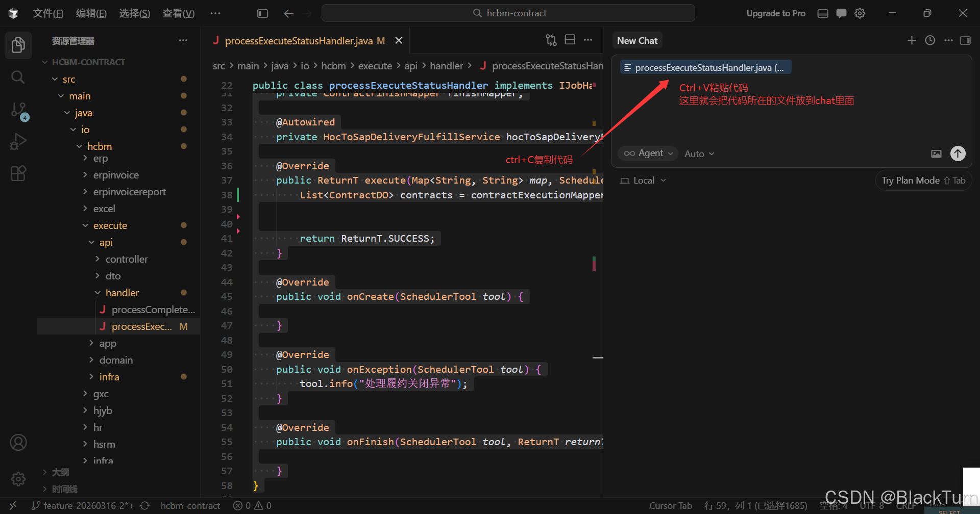The height and width of the screenshot is (514, 980).
Task: Open the 选择(S) menu
Action: tap(135, 13)
